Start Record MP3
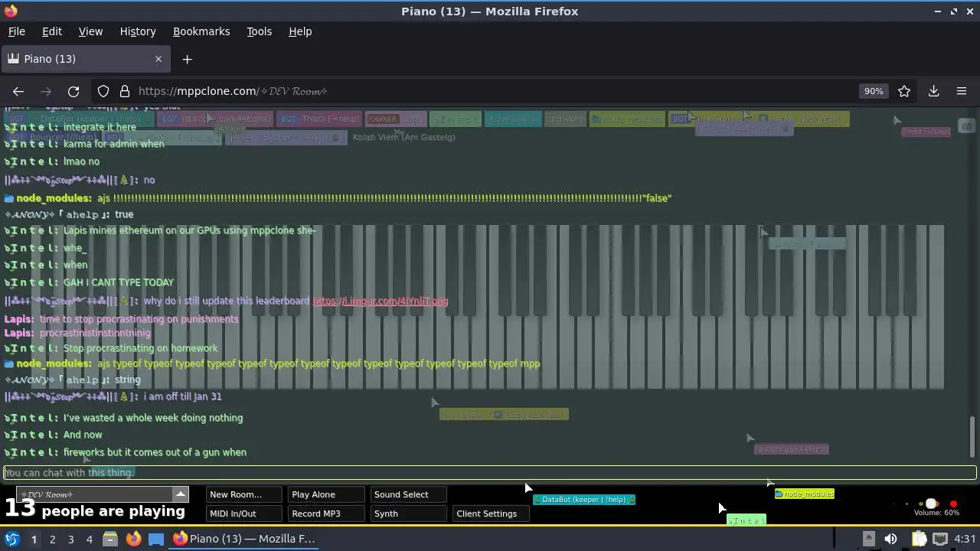The image size is (980, 551). [327, 514]
